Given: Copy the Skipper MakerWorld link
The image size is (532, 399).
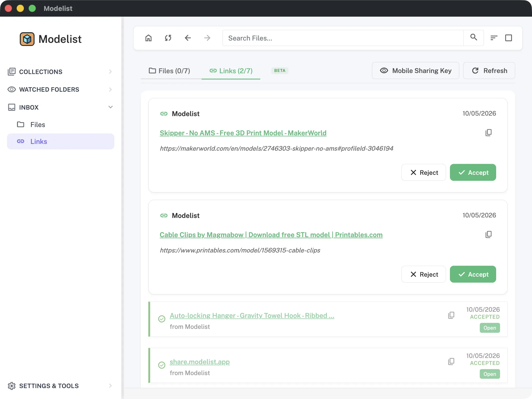Looking at the screenshot, I should coord(488,133).
